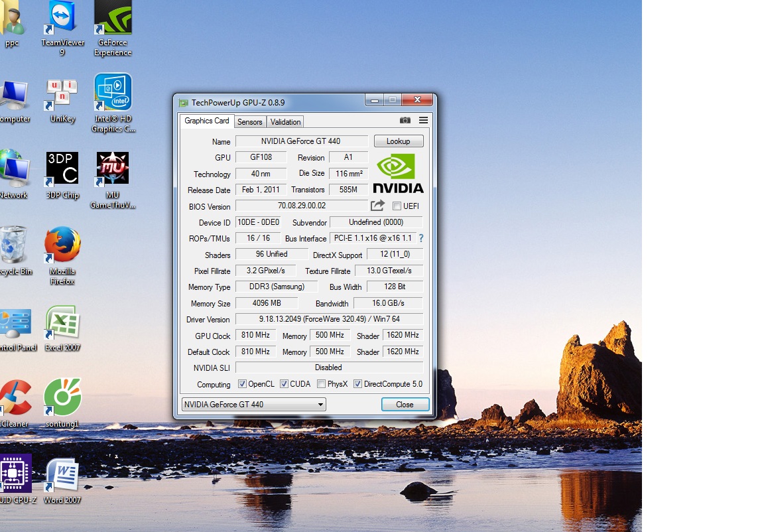764x532 pixels.
Task: Click Die Size value 116 mm²
Action: pos(349,174)
